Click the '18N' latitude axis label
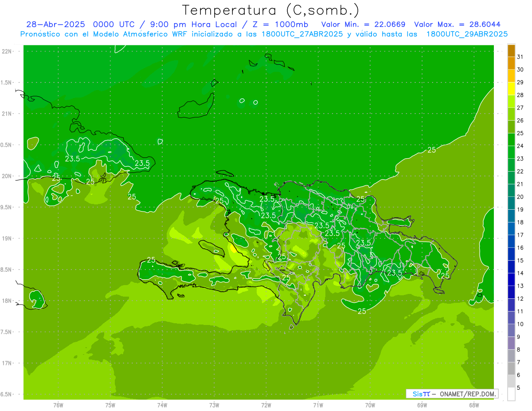Screen dimensions: 532x411 coord(6,301)
